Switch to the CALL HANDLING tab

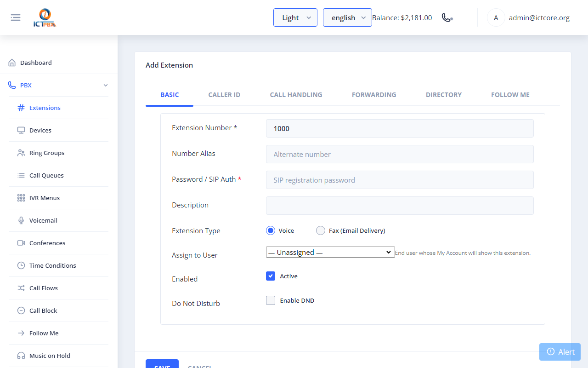(296, 95)
